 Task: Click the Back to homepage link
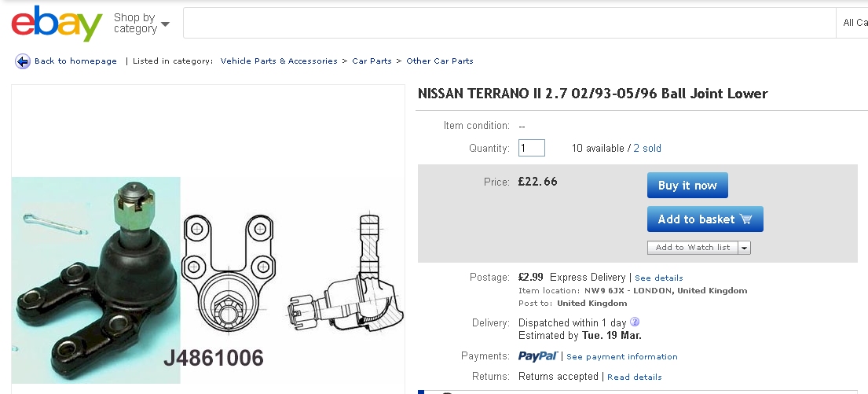click(75, 61)
